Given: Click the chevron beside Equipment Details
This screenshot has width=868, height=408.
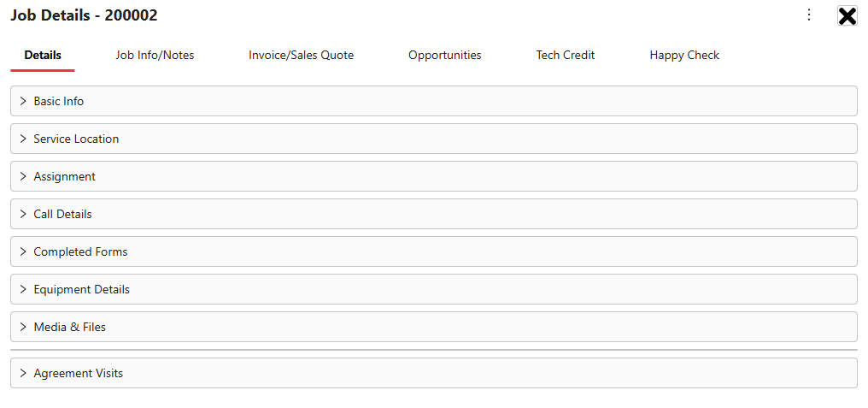Looking at the screenshot, I should coord(23,289).
